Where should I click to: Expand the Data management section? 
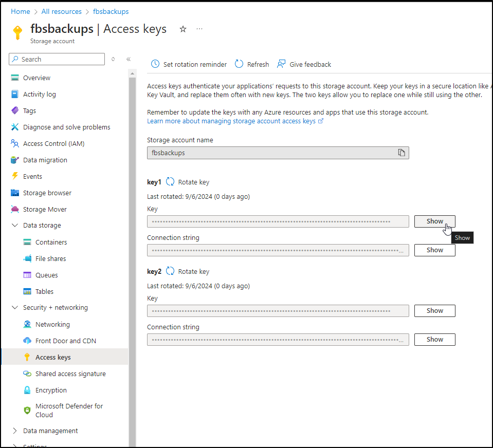15,431
